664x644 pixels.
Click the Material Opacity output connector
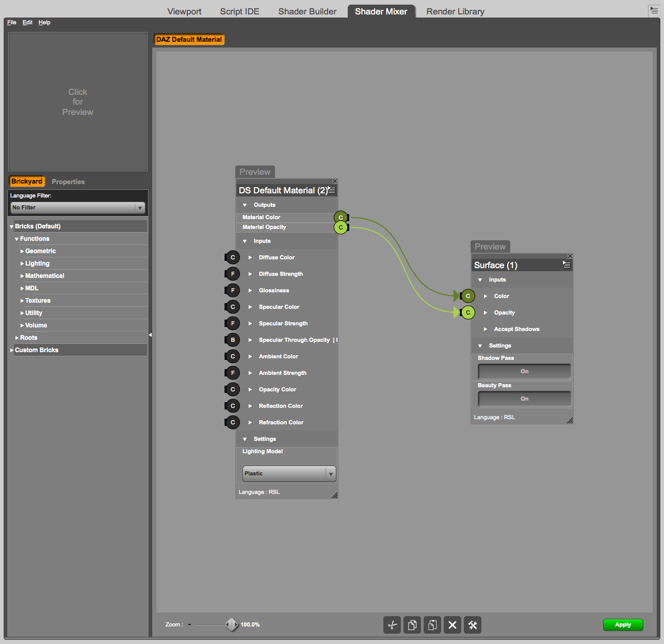coord(341,227)
